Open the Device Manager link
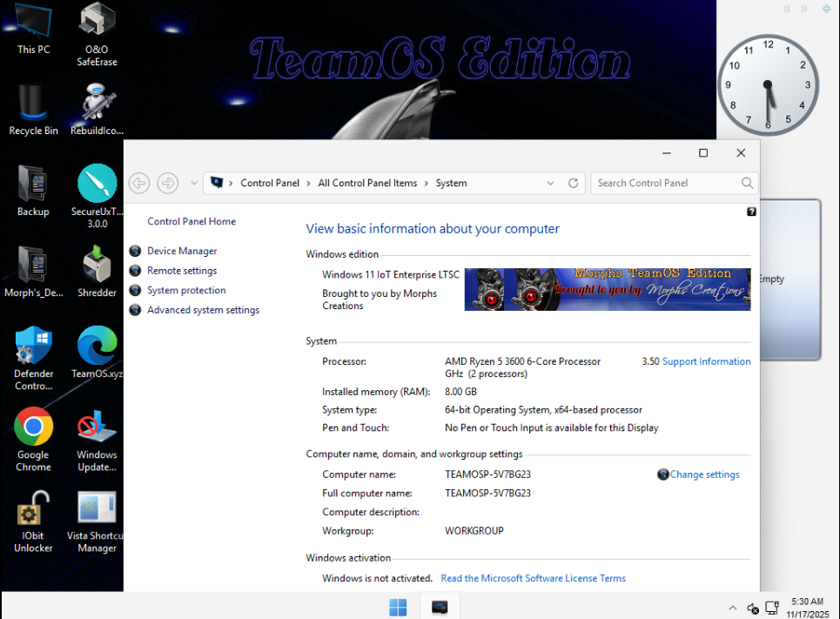 pyautogui.click(x=182, y=251)
